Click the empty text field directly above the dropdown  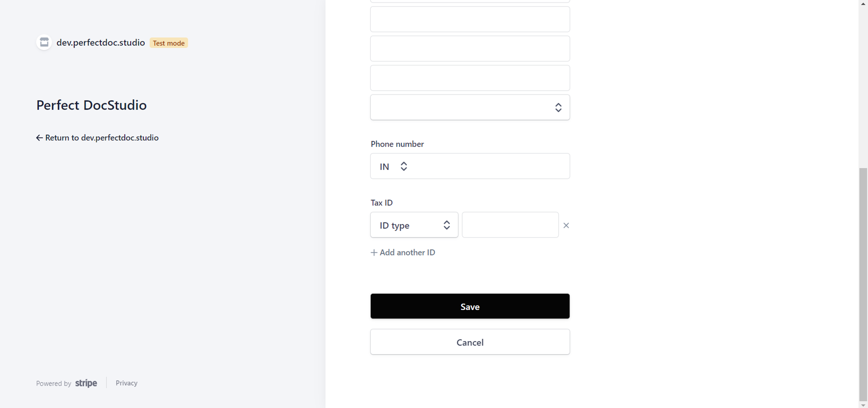point(470,78)
